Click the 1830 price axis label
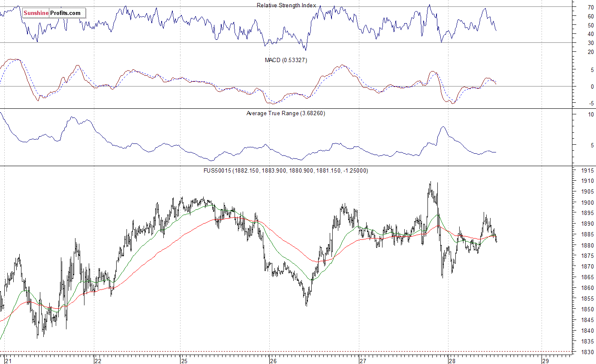 point(588,352)
